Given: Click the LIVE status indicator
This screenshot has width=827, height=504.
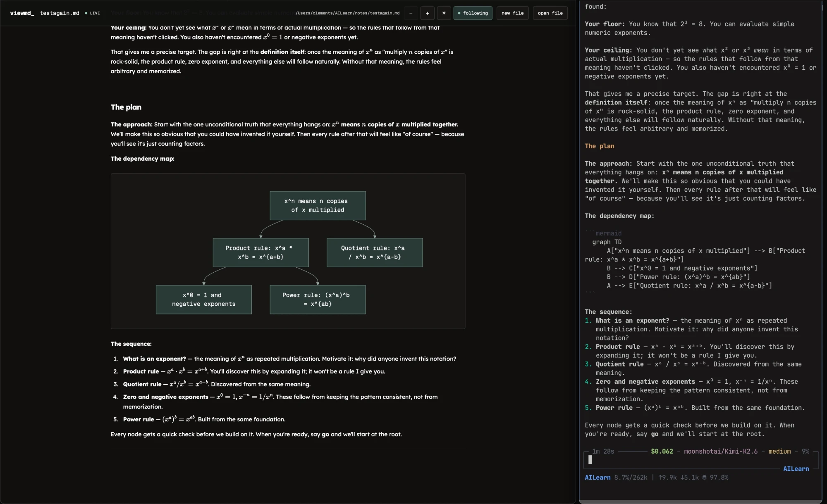Looking at the screenshot, I should pyautogui.click(x=93, y=13).
